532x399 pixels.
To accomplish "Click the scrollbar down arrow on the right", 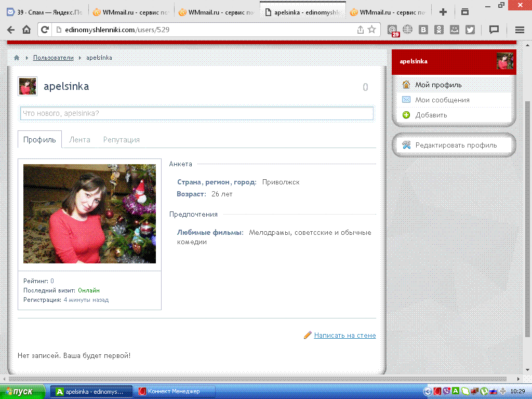I will point(528,370).
